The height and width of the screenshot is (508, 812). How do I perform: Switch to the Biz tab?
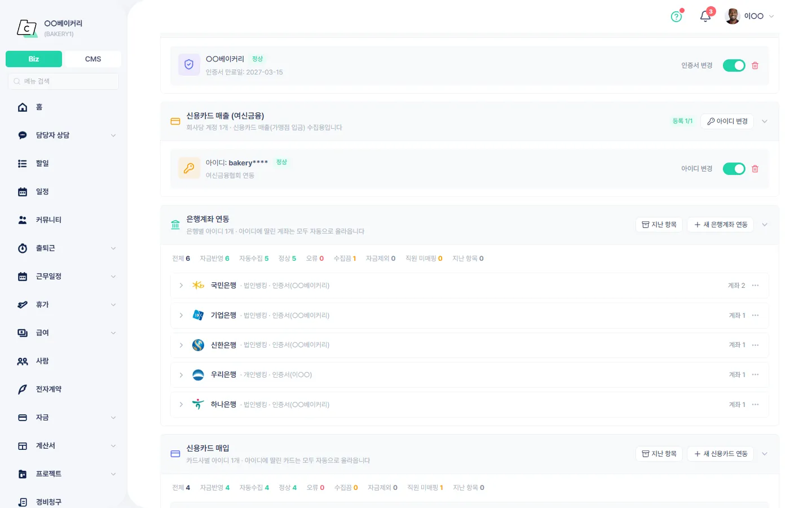(x=34, y=59)
